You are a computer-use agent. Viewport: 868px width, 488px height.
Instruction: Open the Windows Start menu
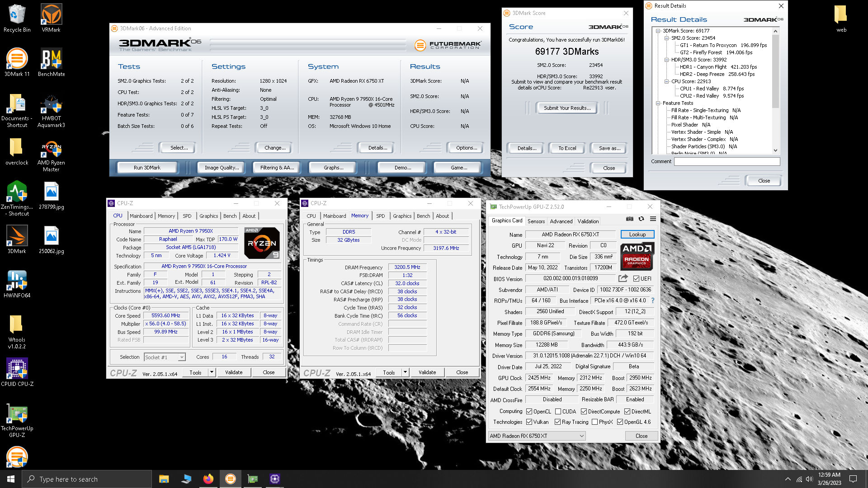[11, 479]
